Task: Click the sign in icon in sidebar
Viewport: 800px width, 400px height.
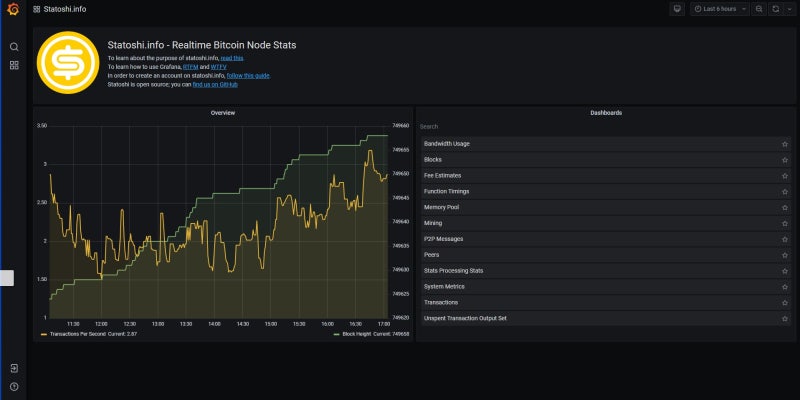Action: coord(14,368)
